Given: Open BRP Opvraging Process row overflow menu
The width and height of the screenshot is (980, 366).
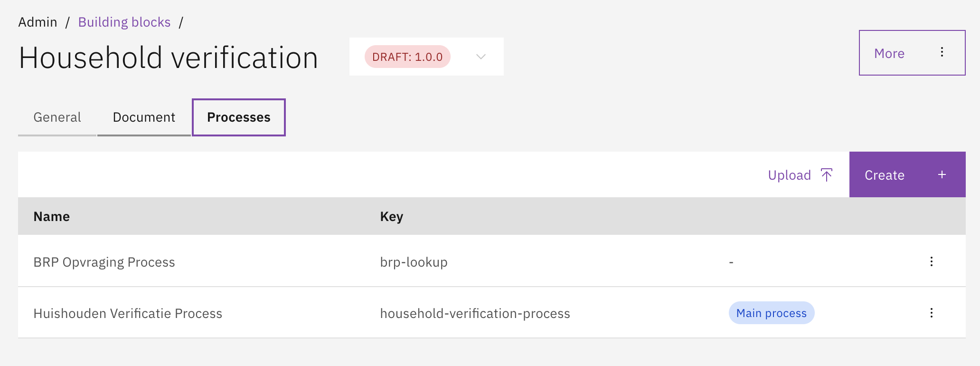Looking at the screenshot, I should pos(931,261).
